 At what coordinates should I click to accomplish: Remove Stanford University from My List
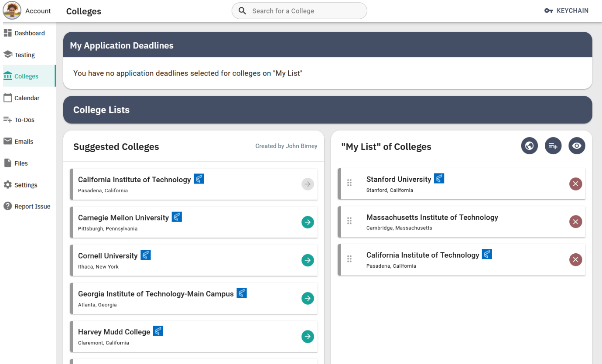click(x=575, y=184)
